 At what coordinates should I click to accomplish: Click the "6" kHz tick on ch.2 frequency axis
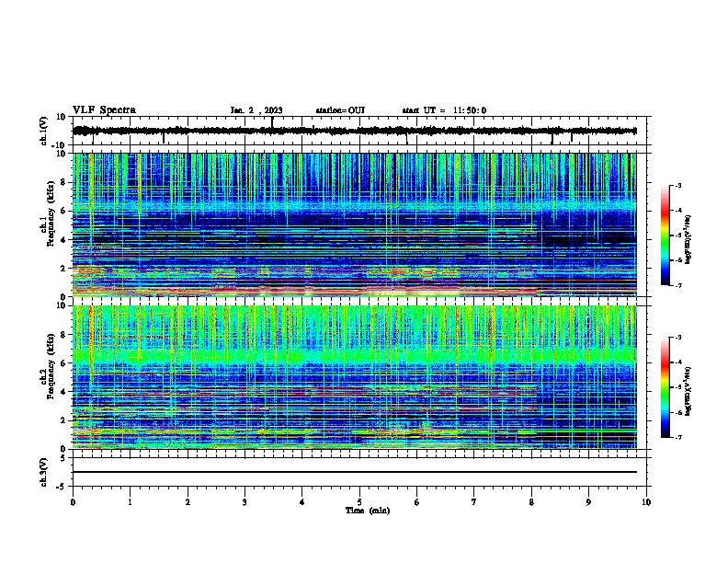pos(63,363)
